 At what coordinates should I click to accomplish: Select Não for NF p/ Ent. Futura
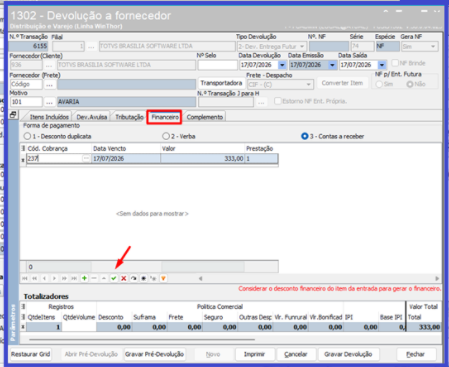pyautogui.click(x=410, y=84)
